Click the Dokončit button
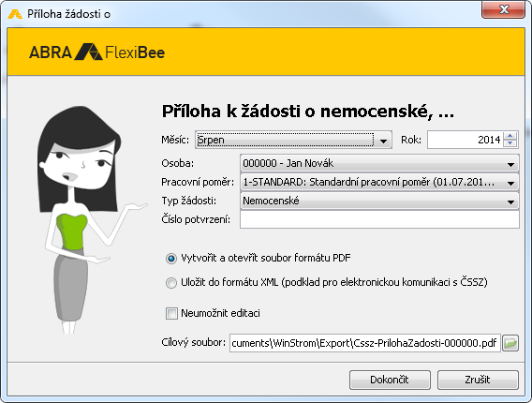Viewport: 532px width, 403px height. pos(390,380)
